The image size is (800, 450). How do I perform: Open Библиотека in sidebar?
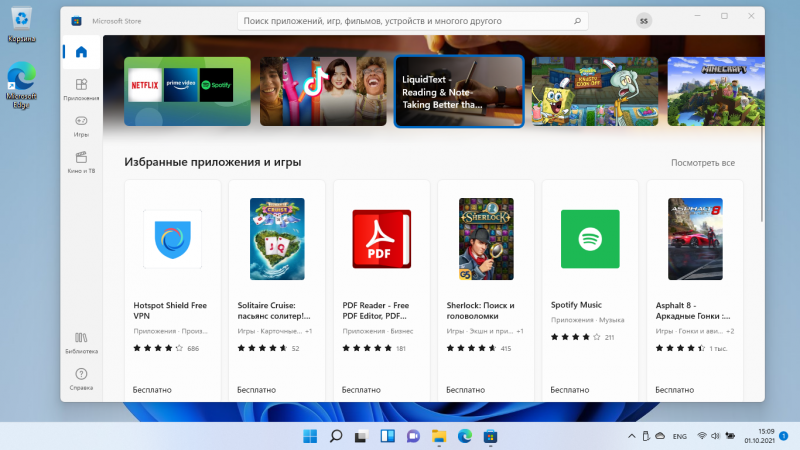coord(81,342)
